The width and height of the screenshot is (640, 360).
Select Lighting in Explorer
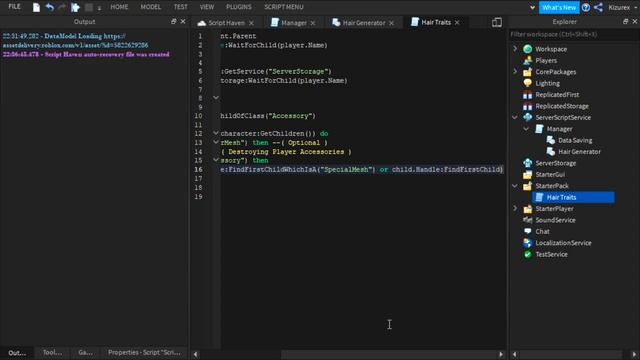coord(547,83)
